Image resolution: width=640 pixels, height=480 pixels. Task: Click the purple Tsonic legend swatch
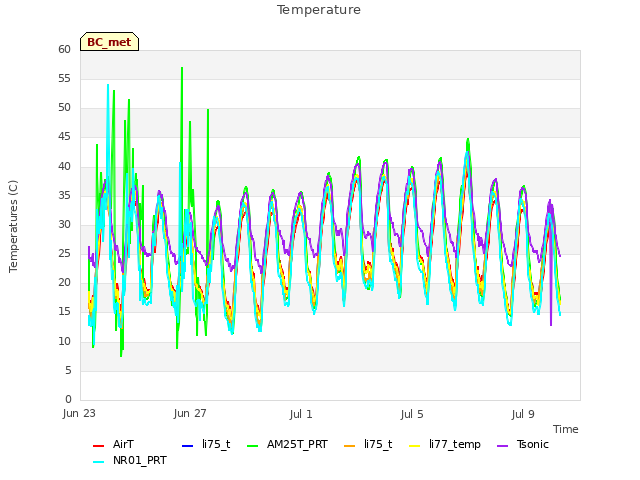[502, 446]
